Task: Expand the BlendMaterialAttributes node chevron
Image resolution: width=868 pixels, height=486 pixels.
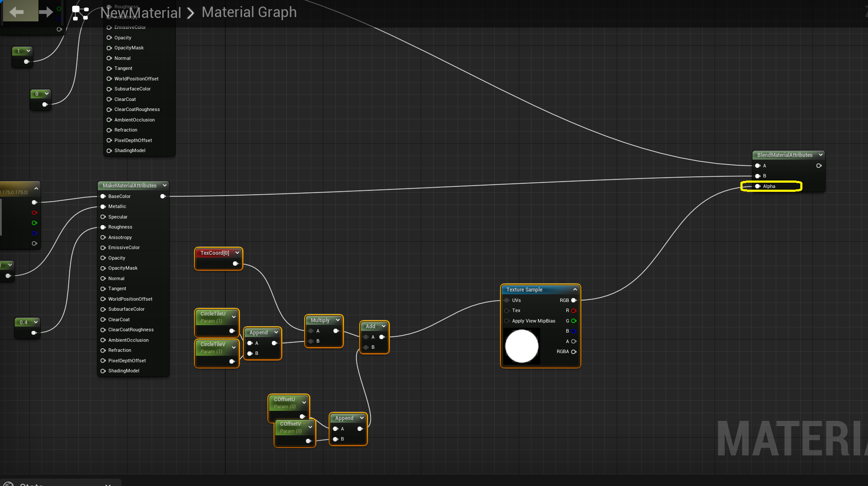Action: 820,155
